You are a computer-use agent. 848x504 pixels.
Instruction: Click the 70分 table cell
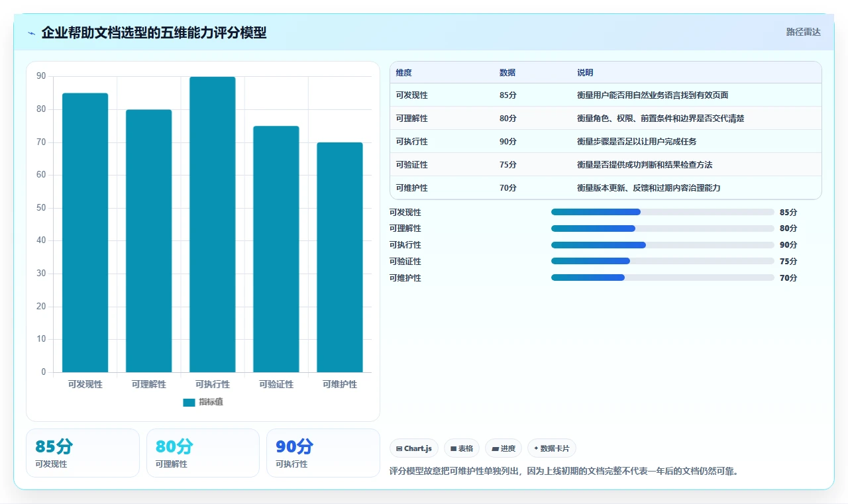508,188
